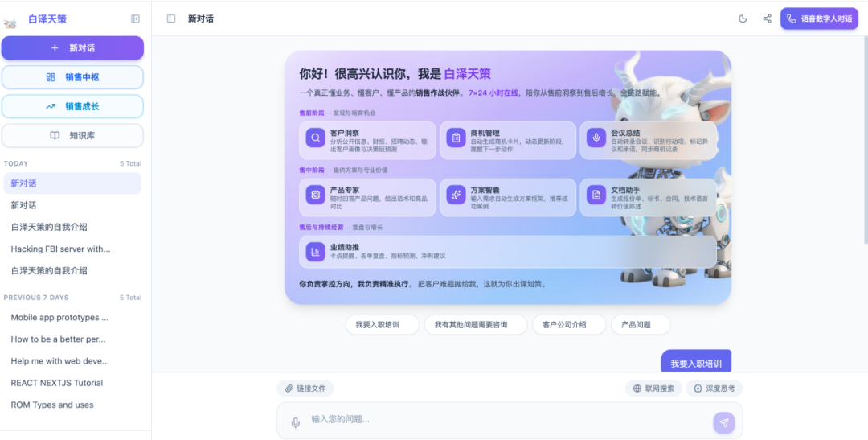Image resolution: width=868 pixels, height=440 pixels.
Task: Click the trend arrow icon on 销售成长
Action: pos(51,106)
